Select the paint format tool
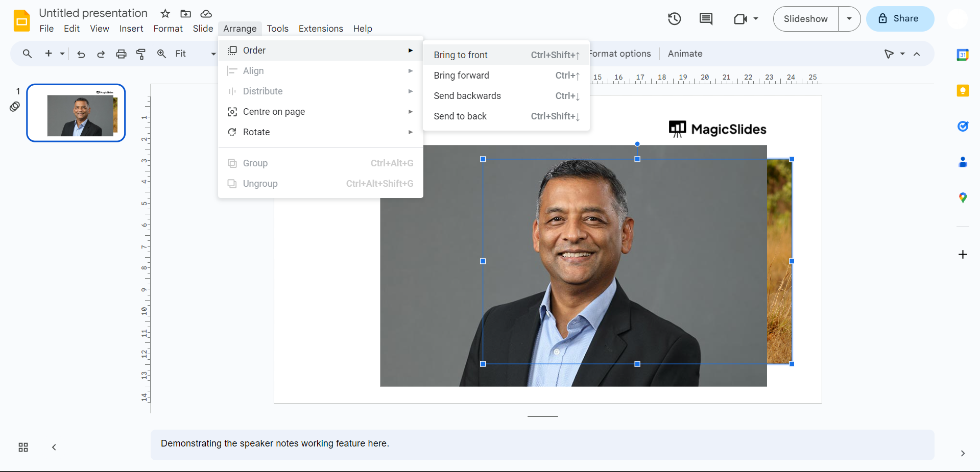980x472 pixels. coord(141,54)
